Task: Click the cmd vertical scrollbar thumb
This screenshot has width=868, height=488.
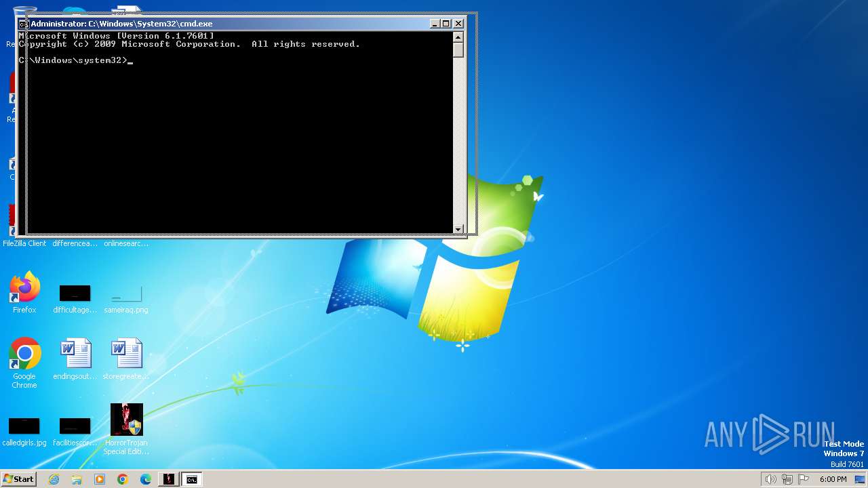Action: tap(458, 50)
